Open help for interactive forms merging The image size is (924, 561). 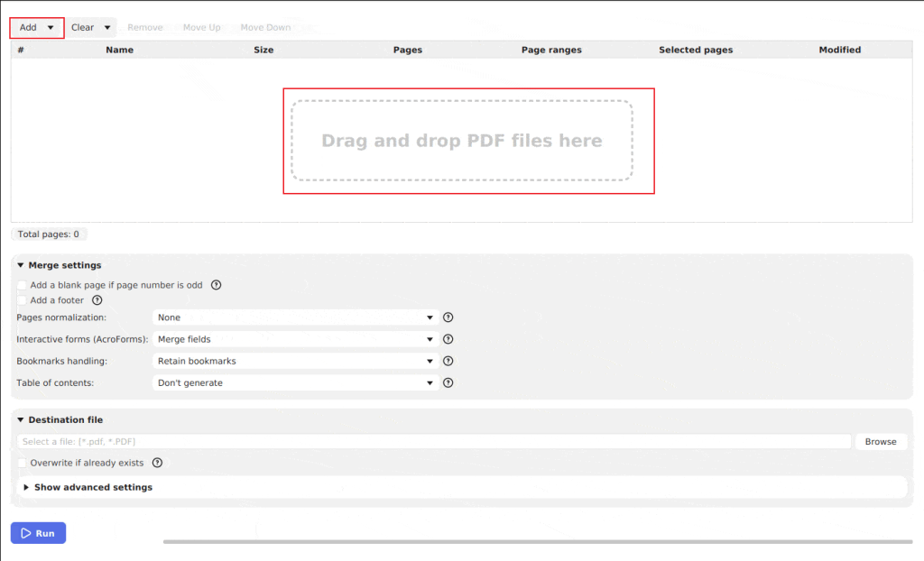click(448, 339)
